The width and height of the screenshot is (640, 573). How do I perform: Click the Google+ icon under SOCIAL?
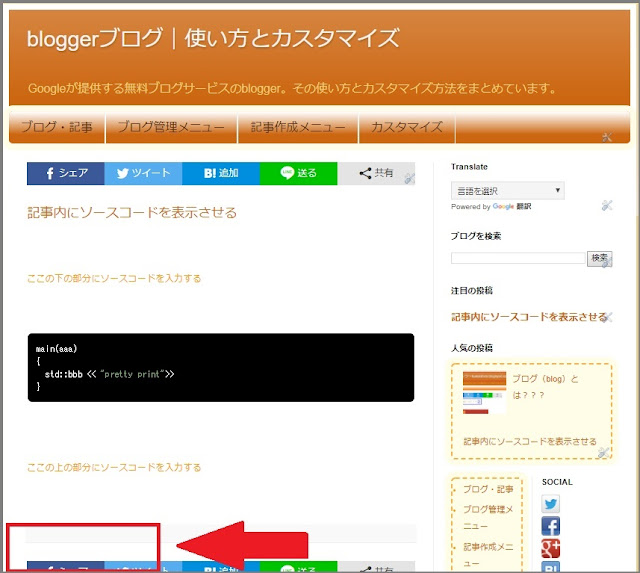pos(550,549)
